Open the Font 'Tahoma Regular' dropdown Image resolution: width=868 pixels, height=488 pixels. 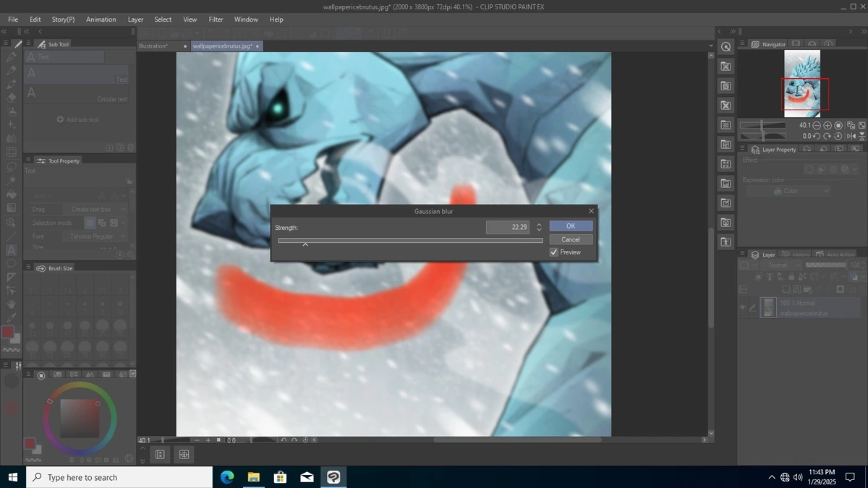[x=94, y=236]
